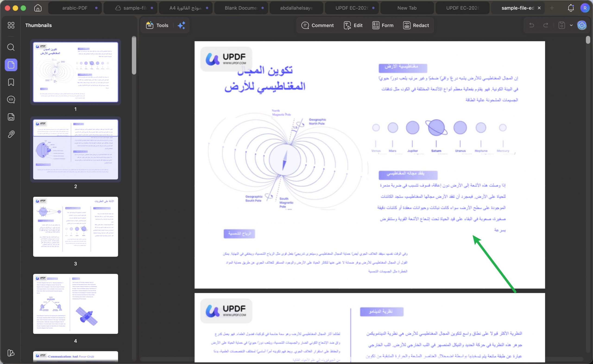Select the Communications And Power Grids thumbnail
Screen dimensions: 593x364
[76, 357]
